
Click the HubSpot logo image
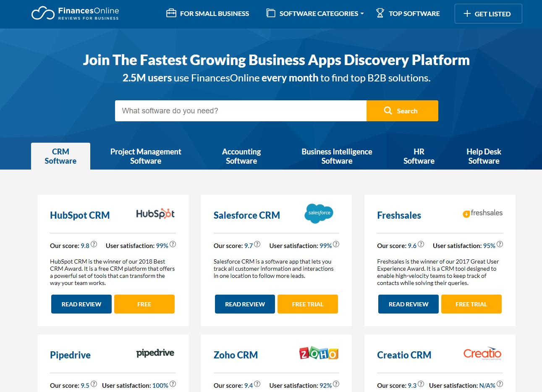click(x=155, y=214)
